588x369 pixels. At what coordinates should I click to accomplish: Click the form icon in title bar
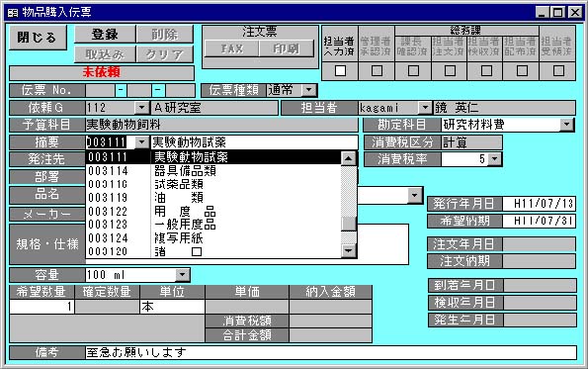pyautogui.click(x=13, y=13)
